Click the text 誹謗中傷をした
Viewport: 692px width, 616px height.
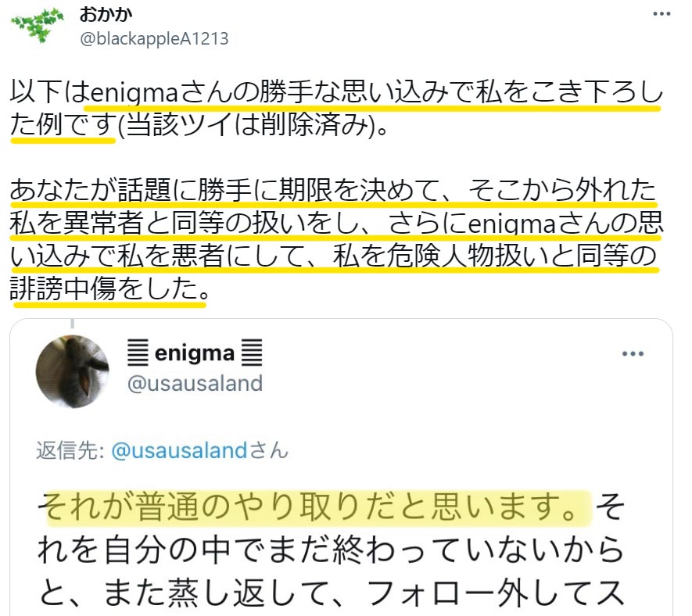coord(109,288)
